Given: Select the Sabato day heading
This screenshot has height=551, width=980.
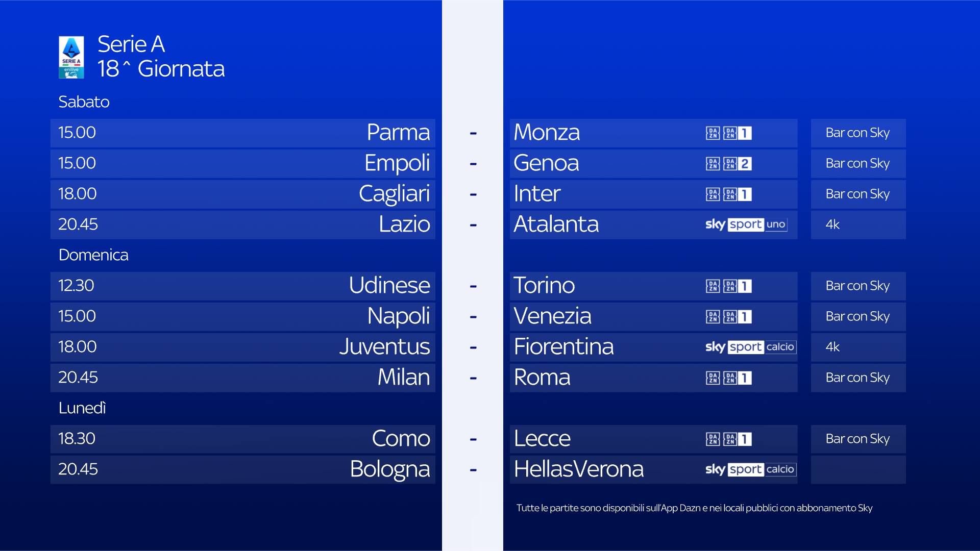Looking at the screenshot, I should click(x=84, y=102).
